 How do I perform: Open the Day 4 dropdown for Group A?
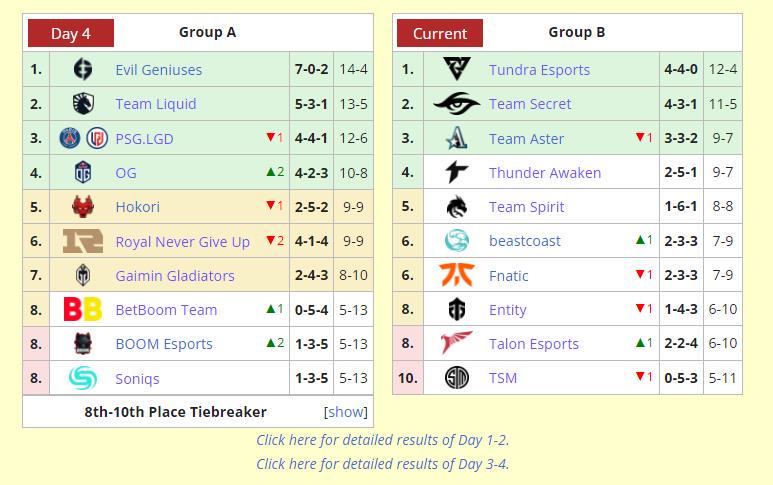[x=71, y=33]
